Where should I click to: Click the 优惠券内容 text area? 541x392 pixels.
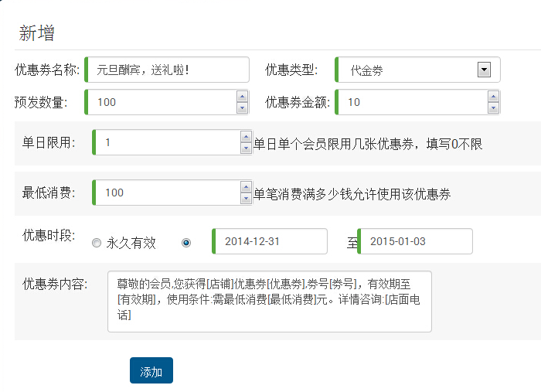(269, 301)
